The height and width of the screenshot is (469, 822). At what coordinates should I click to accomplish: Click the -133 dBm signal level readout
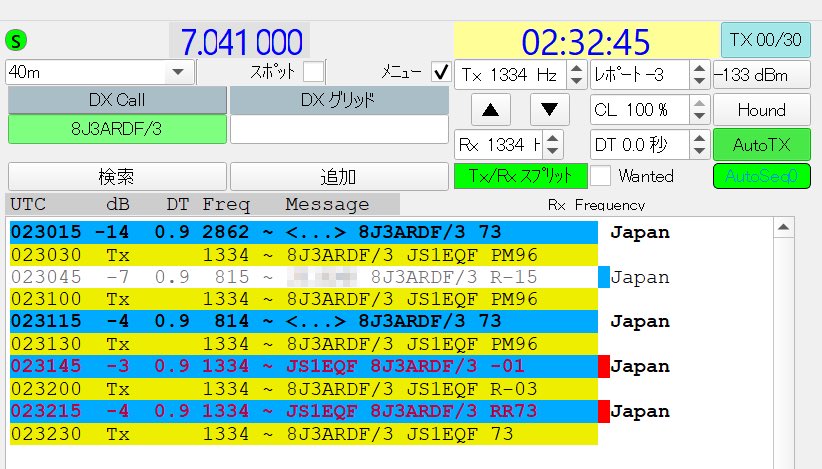(762, 75)
